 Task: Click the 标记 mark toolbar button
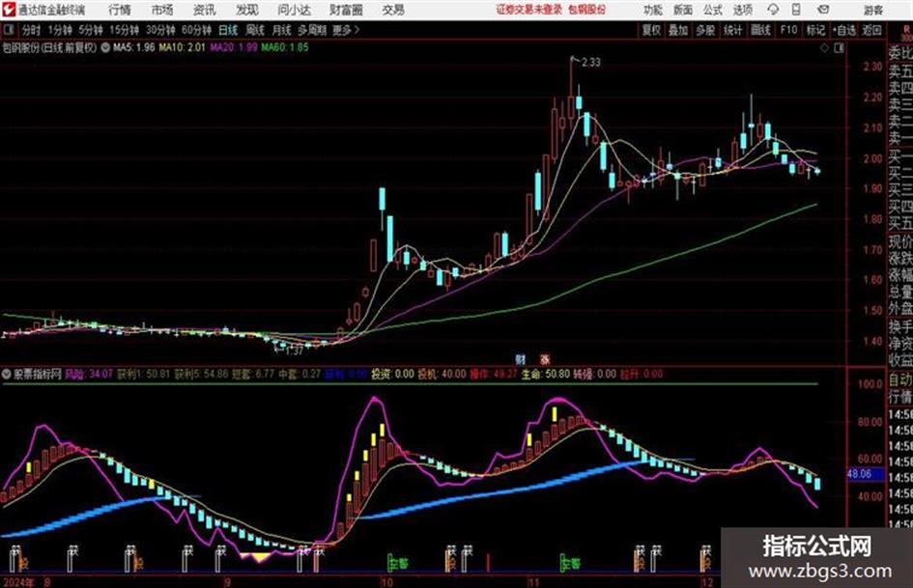[815, 30]
